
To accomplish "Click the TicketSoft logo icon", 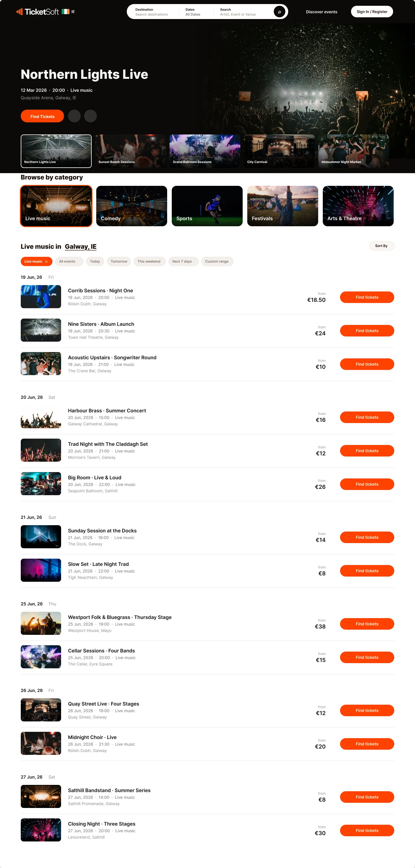I will pos(19,12).
